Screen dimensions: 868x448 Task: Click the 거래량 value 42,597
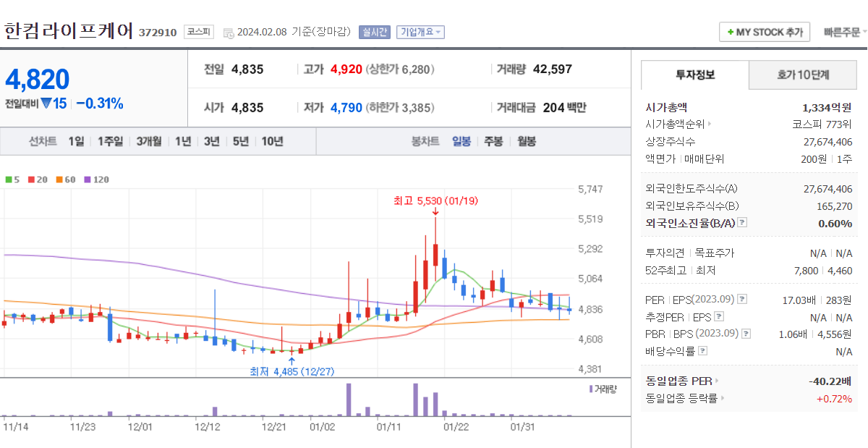[552, 69]
